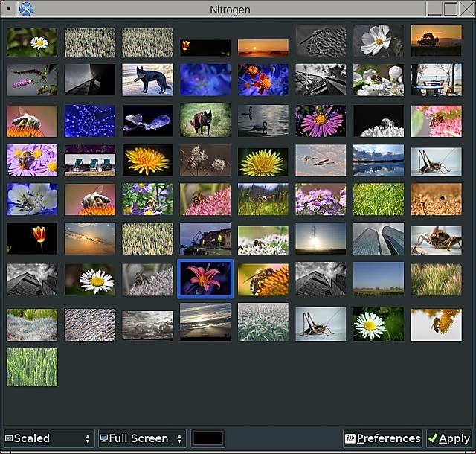Choose the two swans on lake wallpaper
The height and width of the screenshot is (454, 476).
point(263,120)
